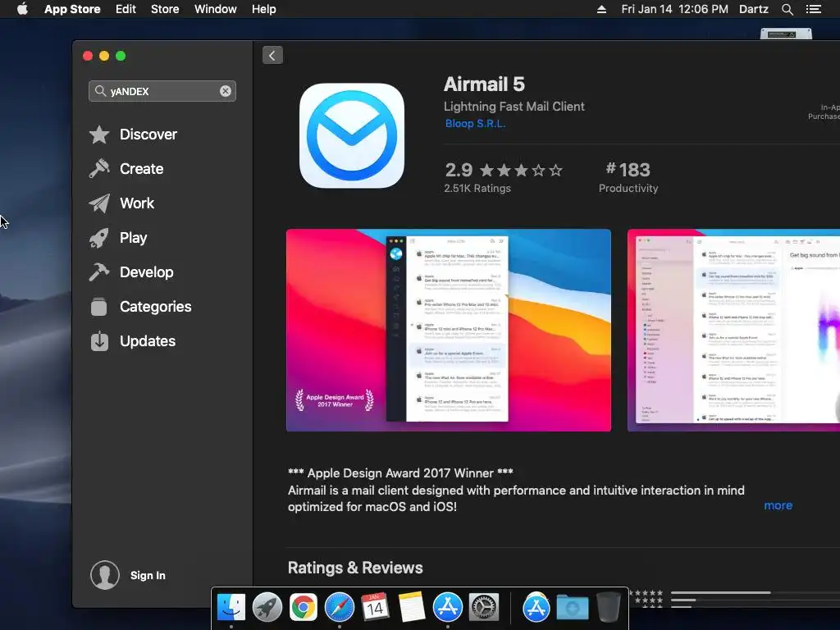The image size is (840, 630).
Task: Open Create brush icon
Action: click(99, 169)
